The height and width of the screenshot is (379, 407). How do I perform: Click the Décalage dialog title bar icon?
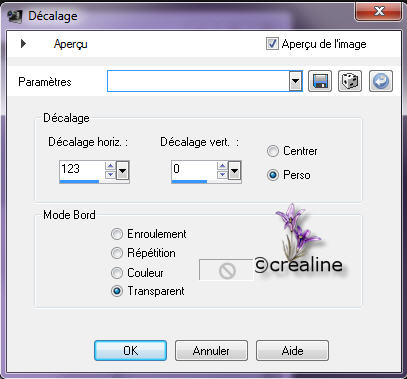tap(15, 16)
